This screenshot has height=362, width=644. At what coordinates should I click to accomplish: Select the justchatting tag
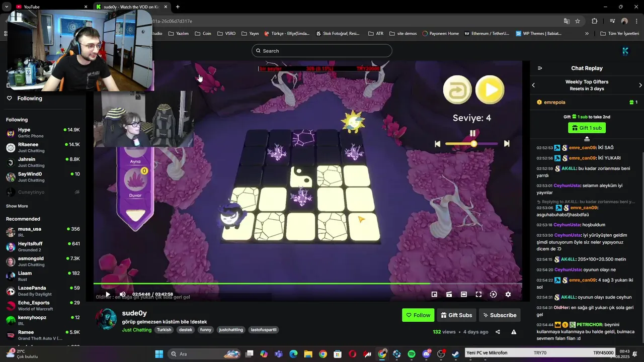click(231, 330)
